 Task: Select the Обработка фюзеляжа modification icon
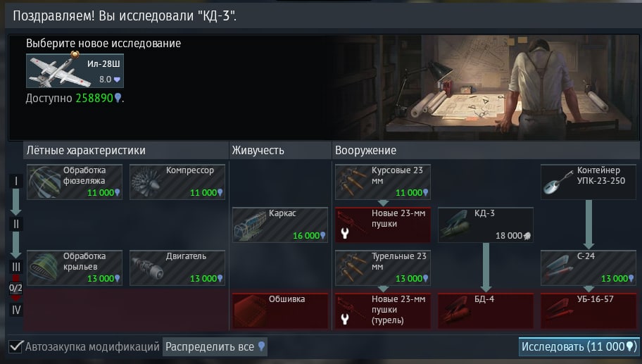(74, 182)
